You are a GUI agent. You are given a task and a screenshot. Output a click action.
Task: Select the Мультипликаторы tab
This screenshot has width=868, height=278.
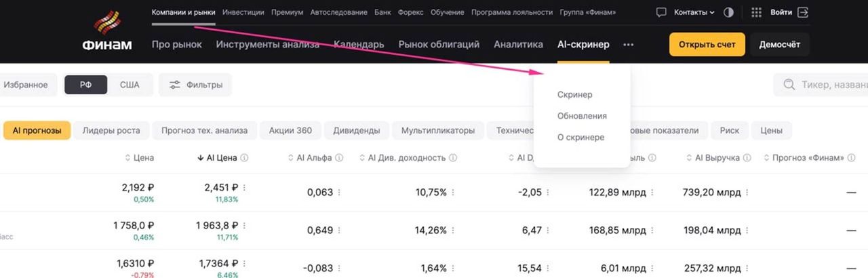pos(438,131)
